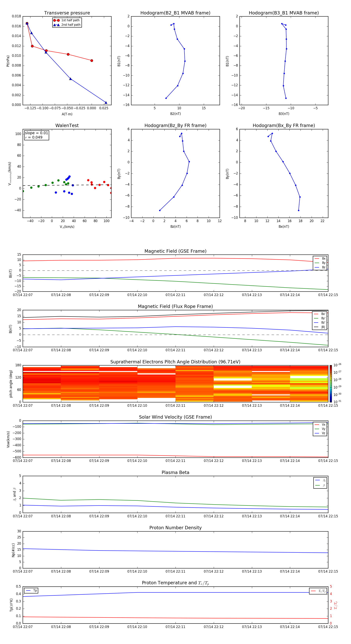This screenshot has width=351, height=644.
Task: Click dashed fit line in WalenTest plot
Action: click(67, 185)
